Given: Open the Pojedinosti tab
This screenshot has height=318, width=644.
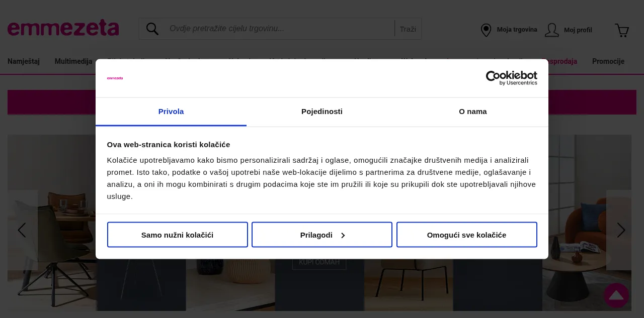Looking at the screenshot, I should pyautogui.click(x=322, y=112).
